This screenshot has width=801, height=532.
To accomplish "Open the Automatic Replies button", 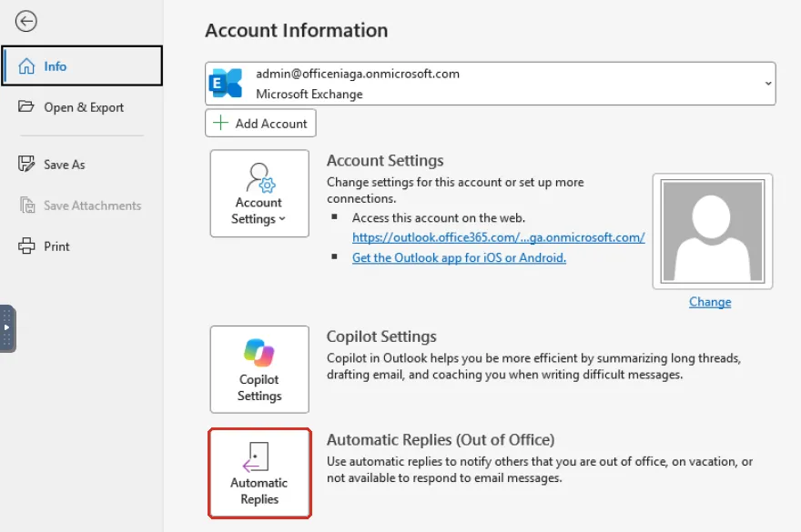I will coord(259,473).
